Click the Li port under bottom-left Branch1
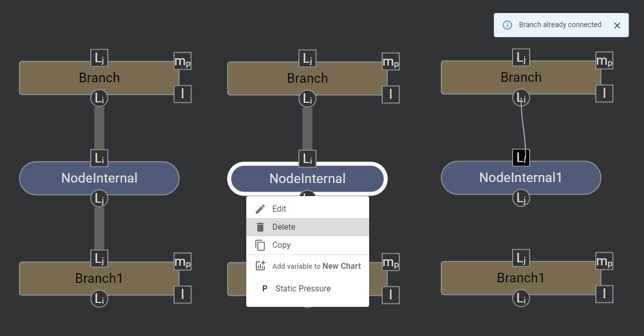644x336 pixels. click(99, 299)
